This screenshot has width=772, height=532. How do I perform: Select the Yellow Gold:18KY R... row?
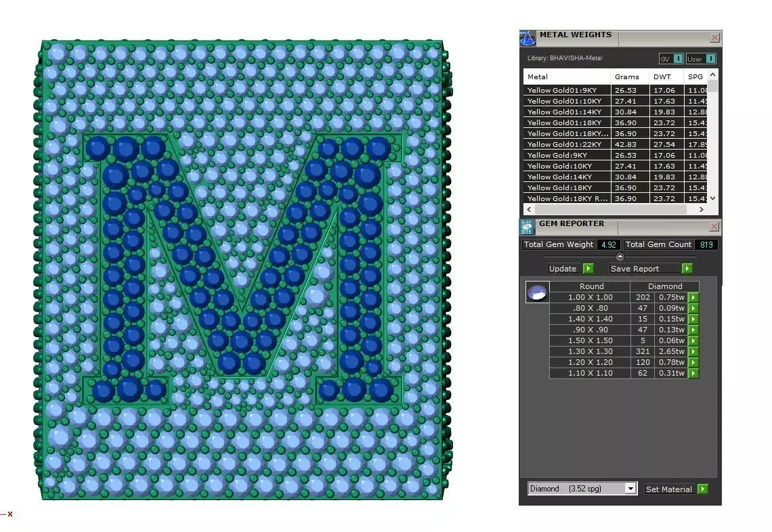point(615,198)
